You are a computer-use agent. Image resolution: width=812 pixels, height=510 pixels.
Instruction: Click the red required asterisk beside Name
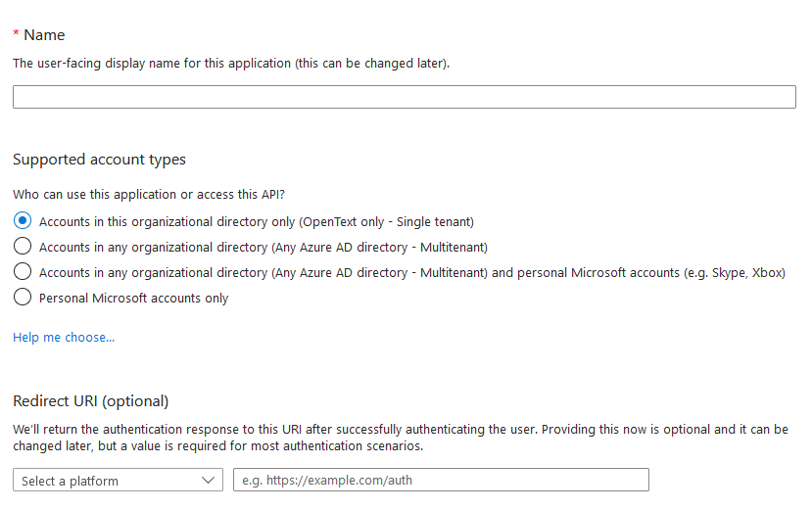[x=16, y=34]
